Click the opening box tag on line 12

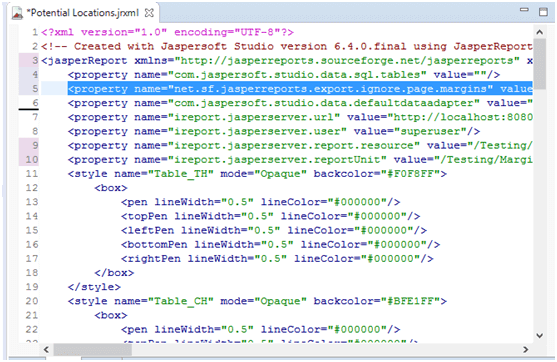click(111, 188)
